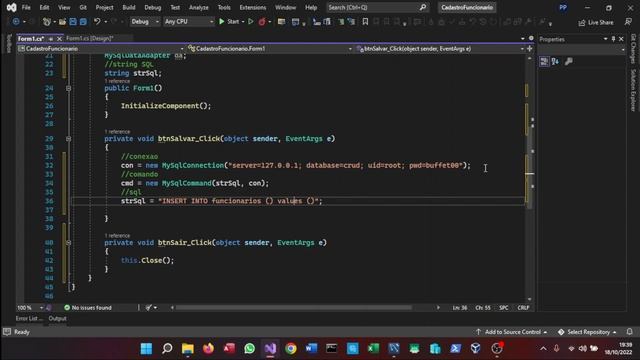Pin the Properties panel

(x=613, y=39)
